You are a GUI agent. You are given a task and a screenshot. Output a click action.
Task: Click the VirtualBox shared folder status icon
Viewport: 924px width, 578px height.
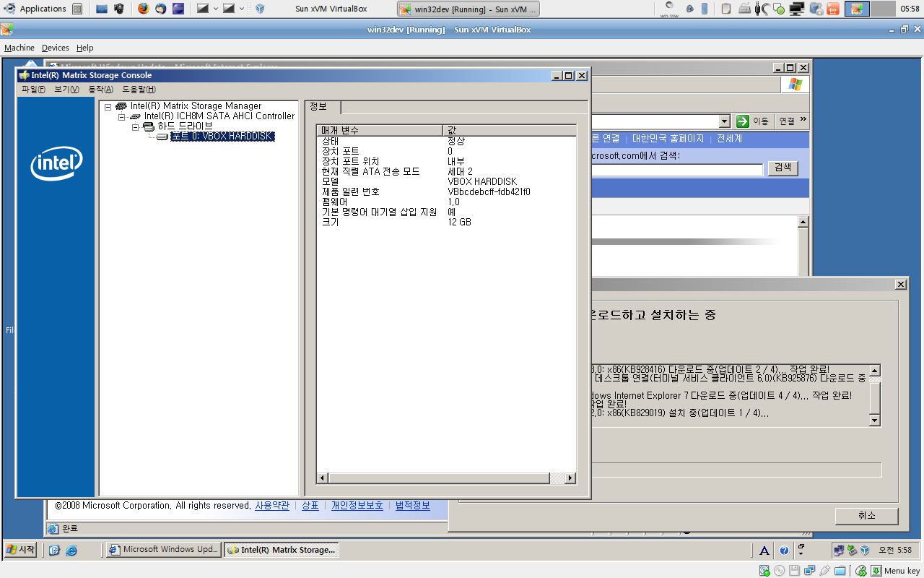[840, 571]
